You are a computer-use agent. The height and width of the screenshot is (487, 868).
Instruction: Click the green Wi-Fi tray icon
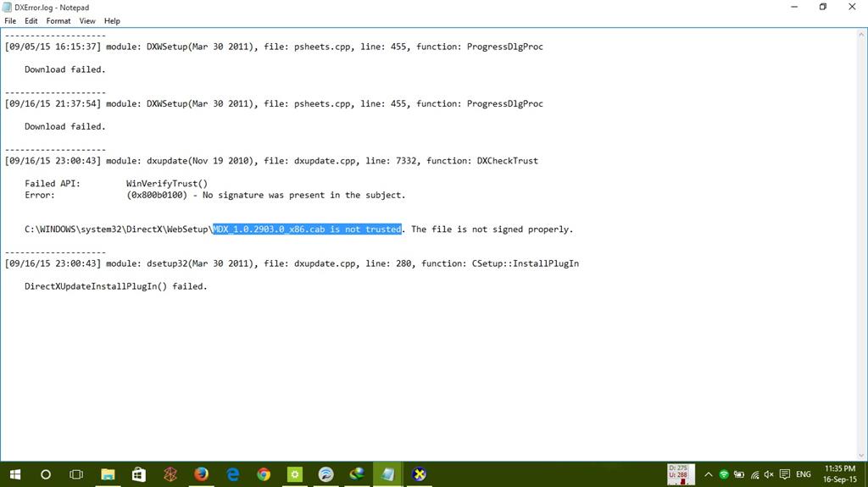point(724,474)
